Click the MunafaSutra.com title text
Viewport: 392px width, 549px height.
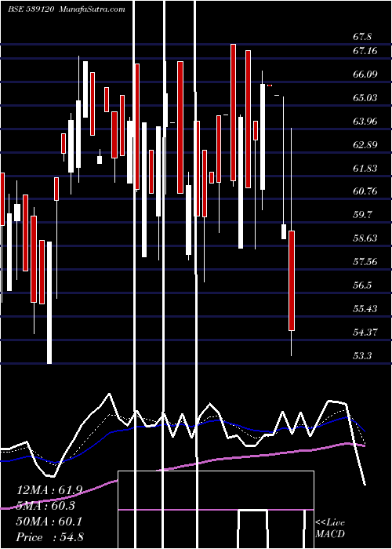click(x=93, y=9)
